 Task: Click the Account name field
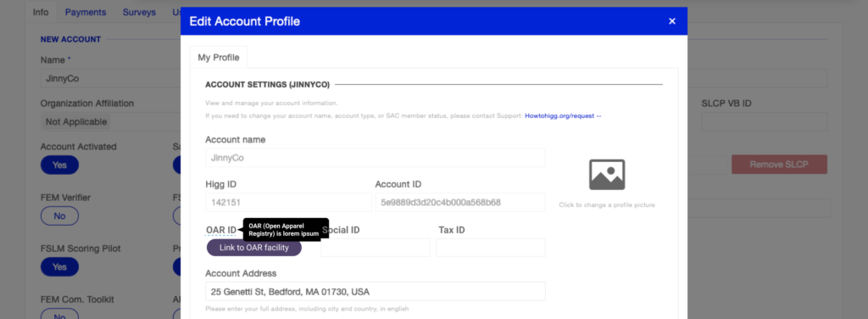(376, 158)
